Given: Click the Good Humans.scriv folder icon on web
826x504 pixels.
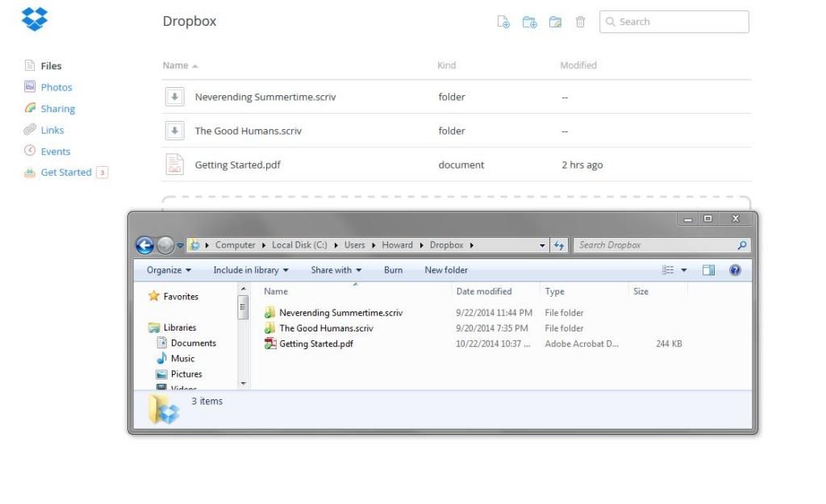Looking at the screenshot, I should click(175, 131).
